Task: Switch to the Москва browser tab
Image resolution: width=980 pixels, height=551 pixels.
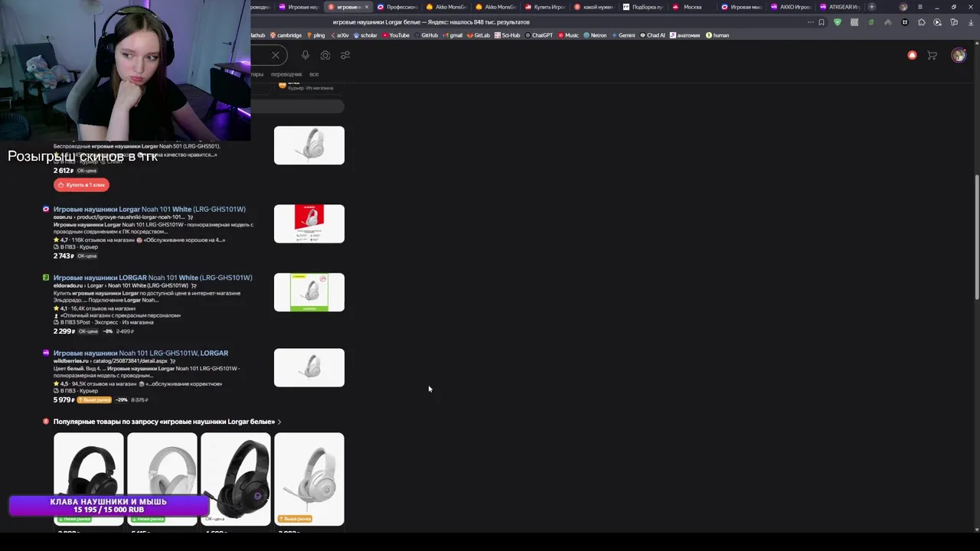Action: point(694,7)
